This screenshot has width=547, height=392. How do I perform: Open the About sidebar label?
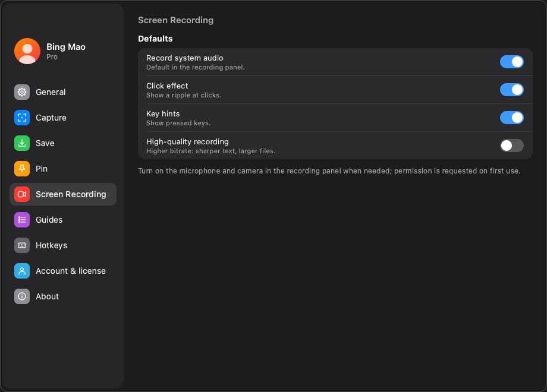click(x=47, y=296)
